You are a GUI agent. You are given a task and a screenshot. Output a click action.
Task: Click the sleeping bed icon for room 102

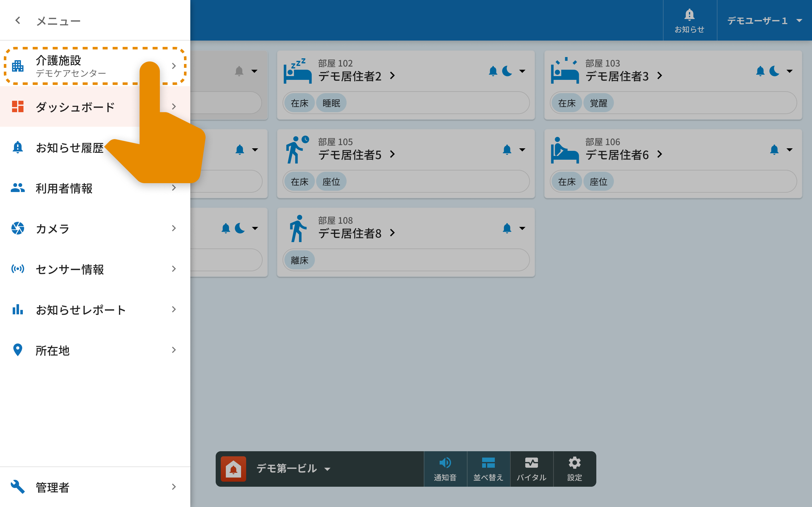pos(297,71)
